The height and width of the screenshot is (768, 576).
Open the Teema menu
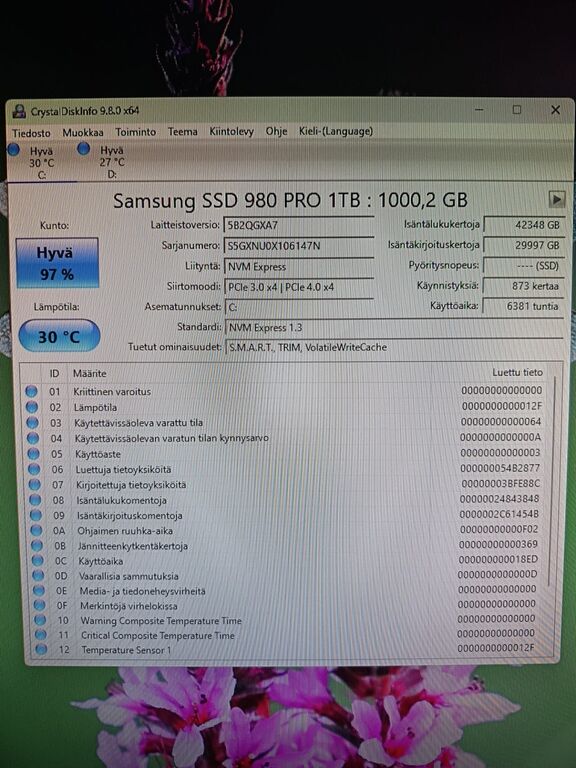(x=183, y=131)
